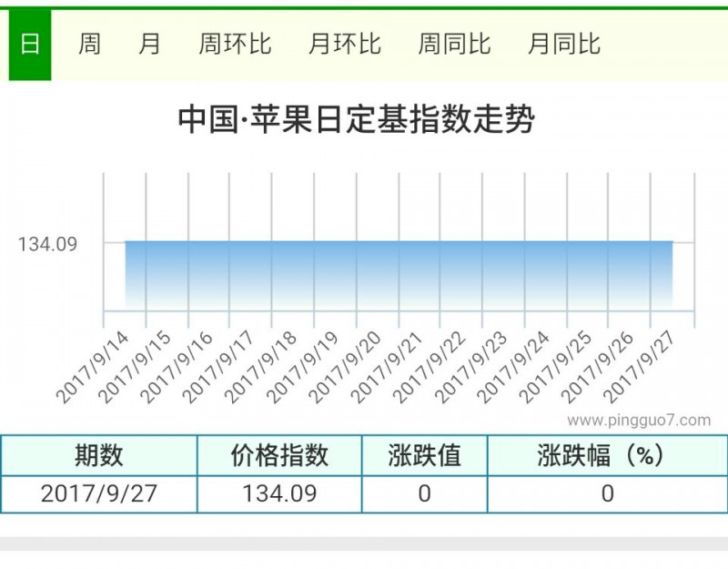
Task: Click the 0 cell under 涨跌幅
Action: tap(607, 493)
